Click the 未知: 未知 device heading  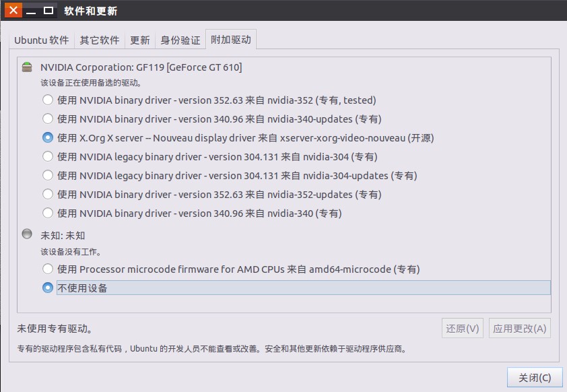point(63,236)
